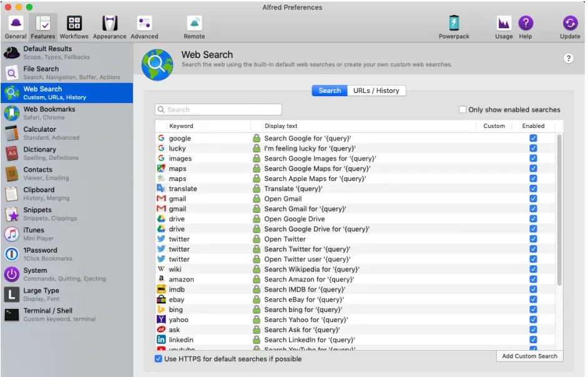Click the LinkedIn logo in linkedin row
The image size is (588, 377).
click(161, 340)
